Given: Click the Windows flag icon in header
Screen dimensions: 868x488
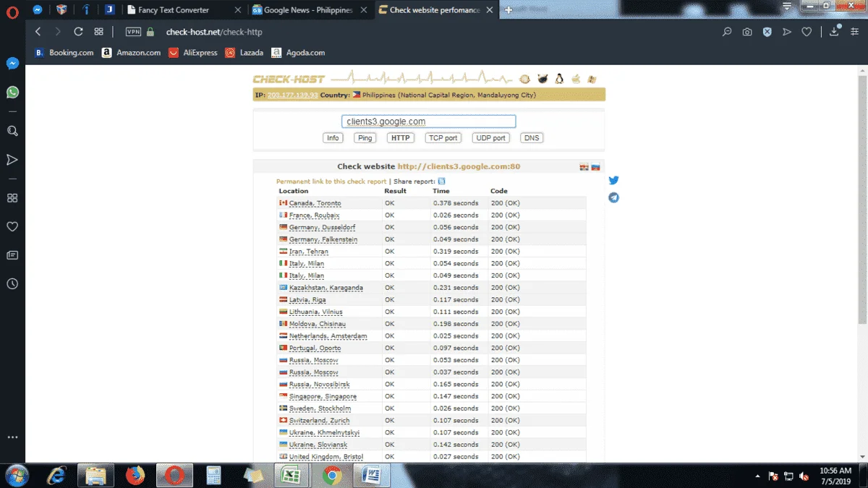Looking at the screenshot, I should [592, 79].
